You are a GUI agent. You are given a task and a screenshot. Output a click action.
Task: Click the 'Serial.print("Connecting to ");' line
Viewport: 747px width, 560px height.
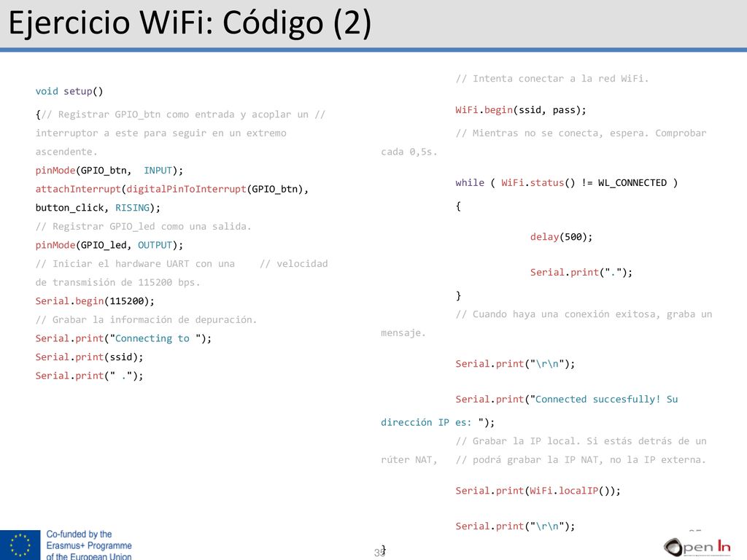tap(123, 338)
